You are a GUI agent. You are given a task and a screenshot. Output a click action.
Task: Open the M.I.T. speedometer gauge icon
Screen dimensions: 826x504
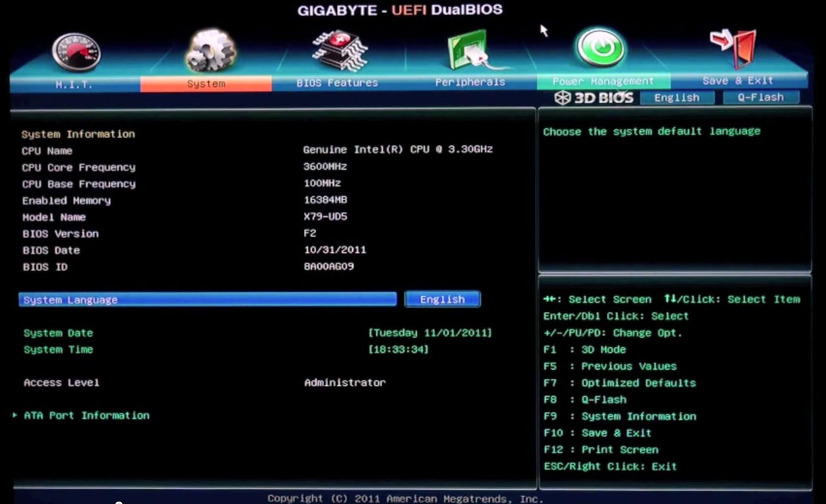click(x=76, y=52)
